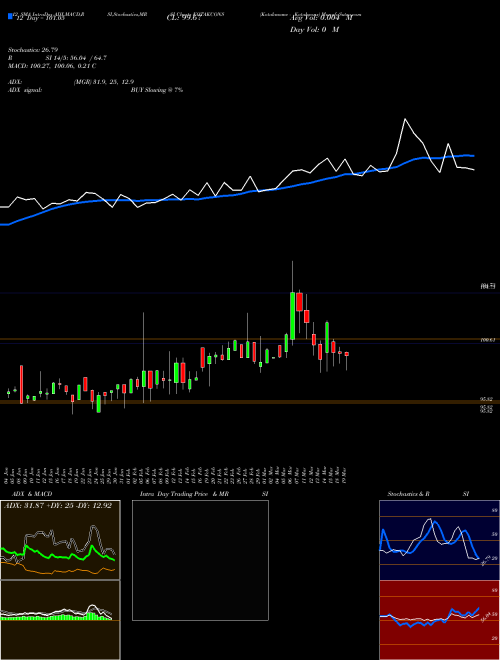Select the 'MACD: 100.27, 100.06, 0.21 C' line
The width and height of the screenshot is (500, 660).
pos(52,66)
